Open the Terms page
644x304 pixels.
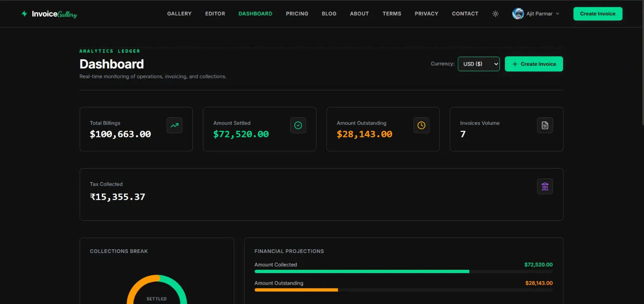point(392,14)
